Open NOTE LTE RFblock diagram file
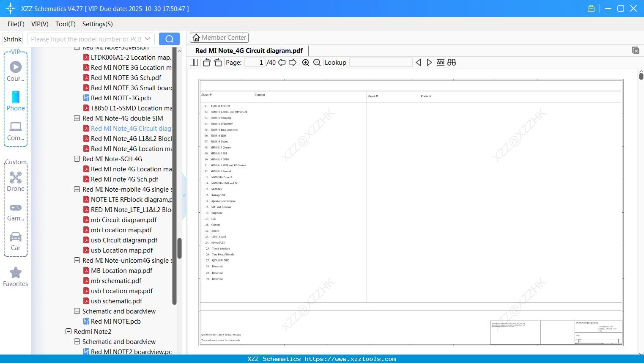Screen dimensions: 644x363 (x=127, y=200)
